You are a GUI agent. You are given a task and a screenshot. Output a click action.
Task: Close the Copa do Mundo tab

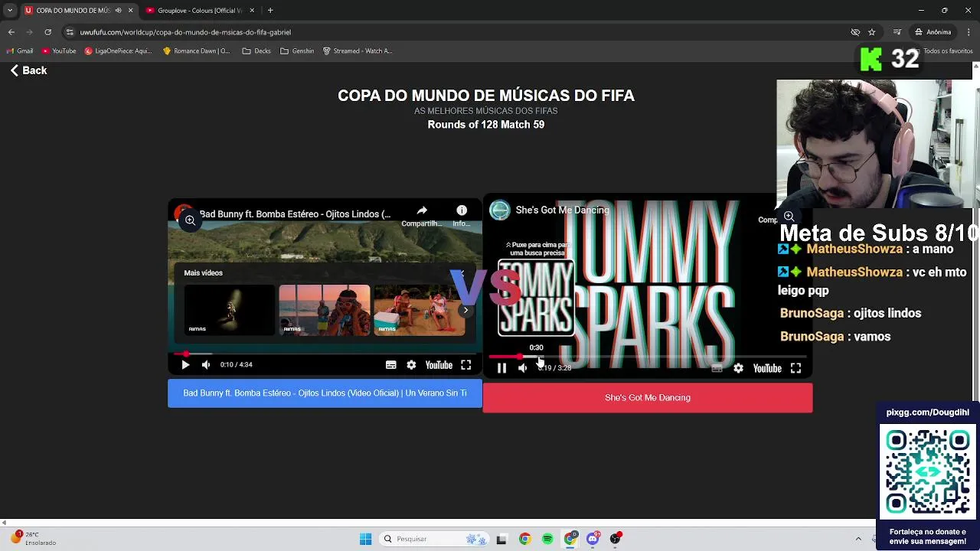pos(130,11)
